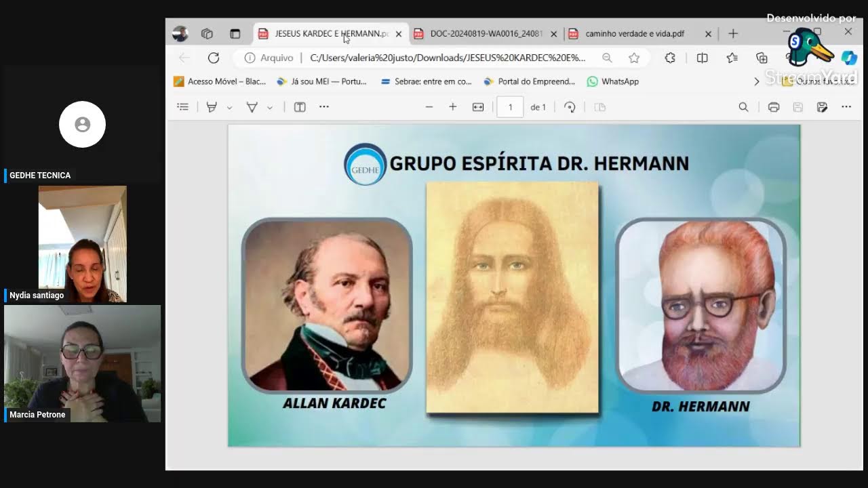Open Sebrae bookmark
Viewport: 868px width, 488px height.
point(426,81)
